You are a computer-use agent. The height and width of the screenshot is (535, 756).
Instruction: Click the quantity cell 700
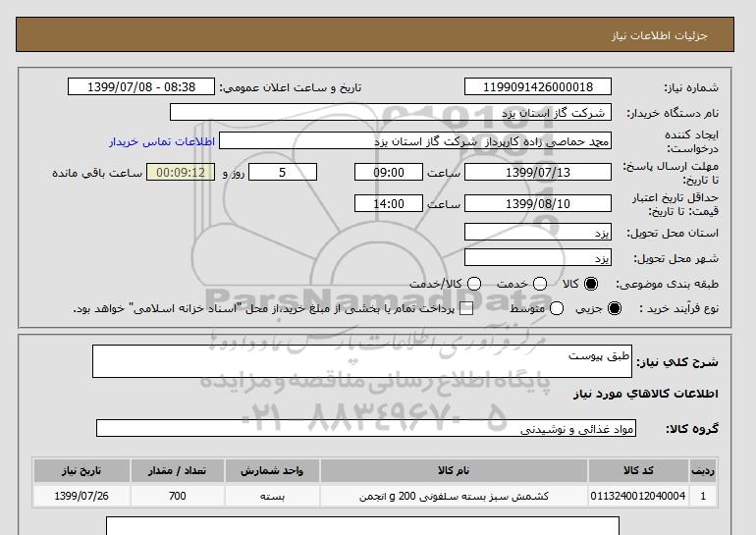pyautogui.click(x=178, y=496)
